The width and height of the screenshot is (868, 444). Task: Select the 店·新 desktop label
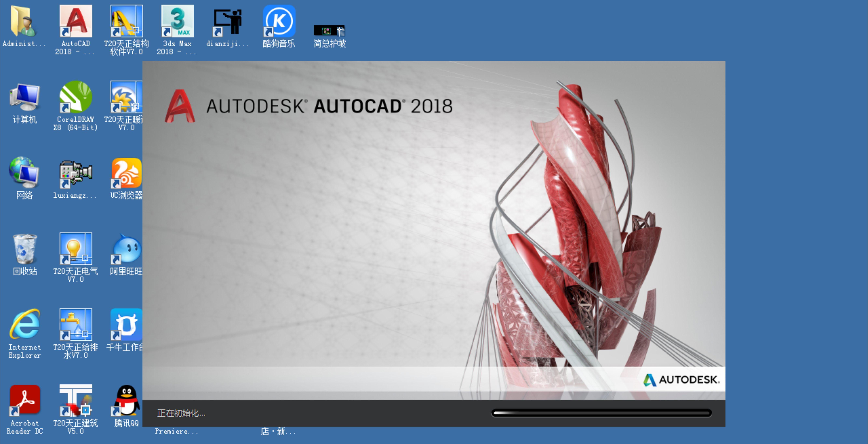(x=278, y=431)
